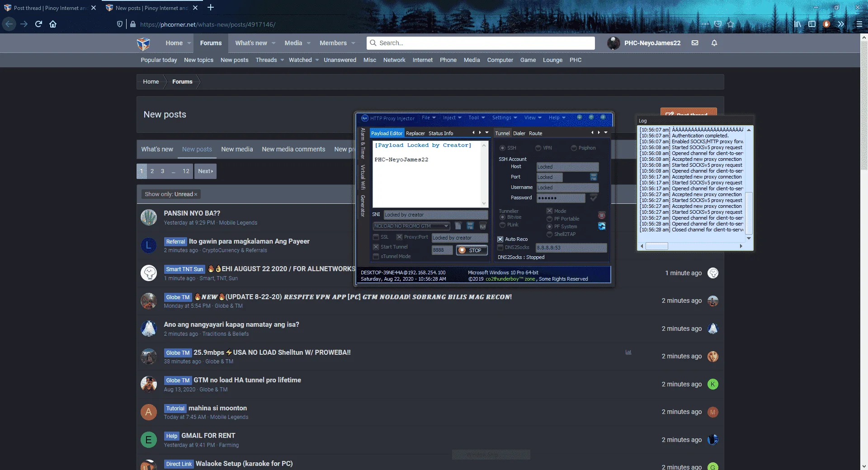Click the browser Reload button
868x470 pixels.
[x=38, y=24]
